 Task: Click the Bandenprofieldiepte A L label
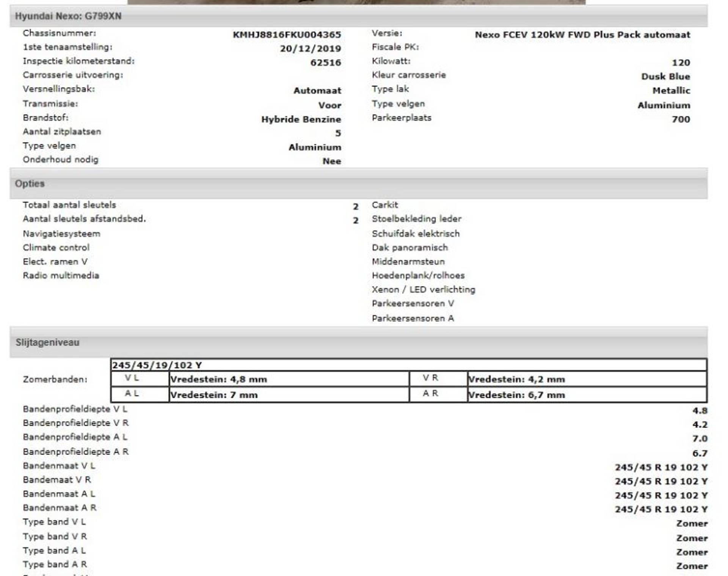(x=75, y=437)
